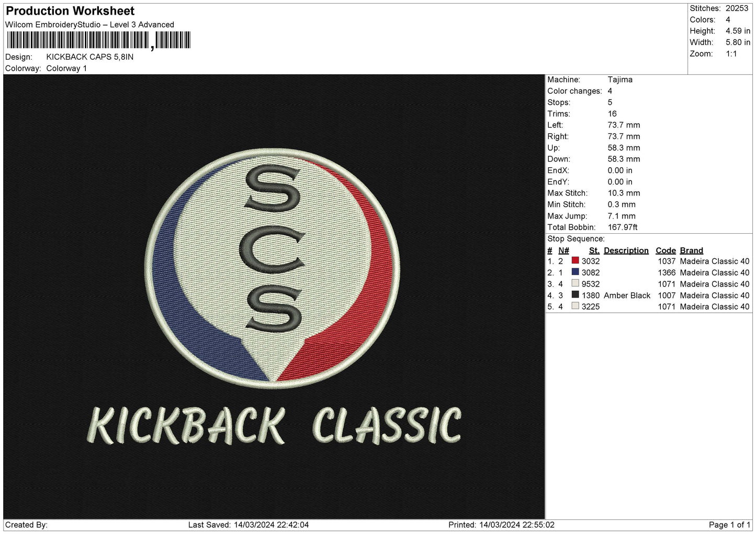Click the design name KICKBACK CAPS 5,8IN

click(x=90, y=57)
